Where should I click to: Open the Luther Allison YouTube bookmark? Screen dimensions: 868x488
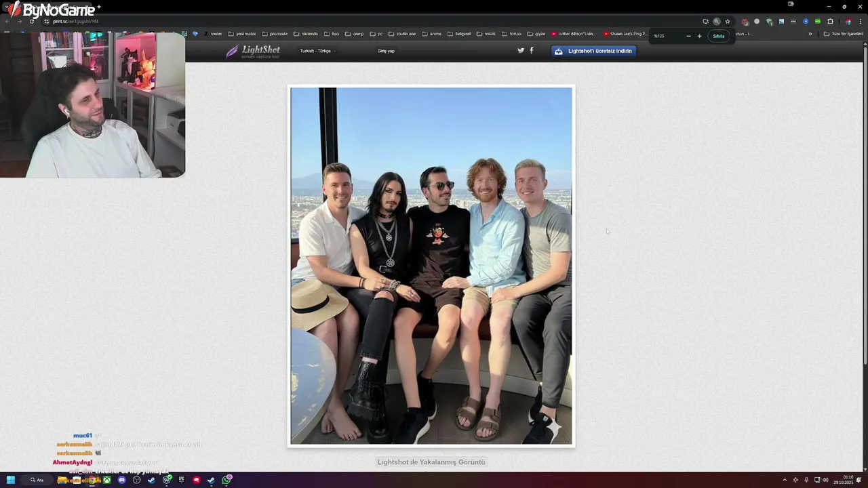tap(573, 34)
